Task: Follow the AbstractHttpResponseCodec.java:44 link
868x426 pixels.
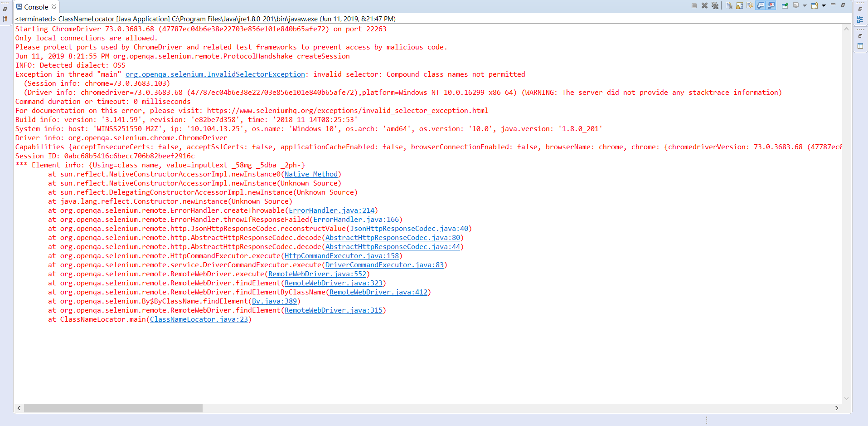Action: (x=393, y=247)
